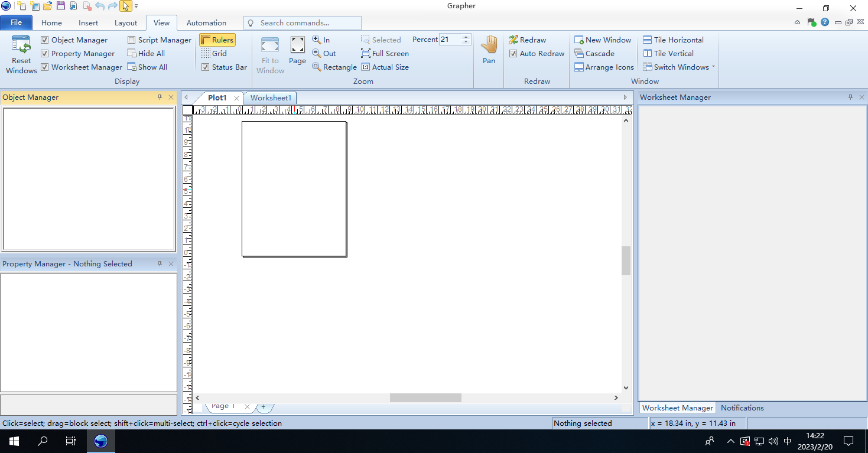Increase the zoom Percent with up arrow

click(466, 37)
